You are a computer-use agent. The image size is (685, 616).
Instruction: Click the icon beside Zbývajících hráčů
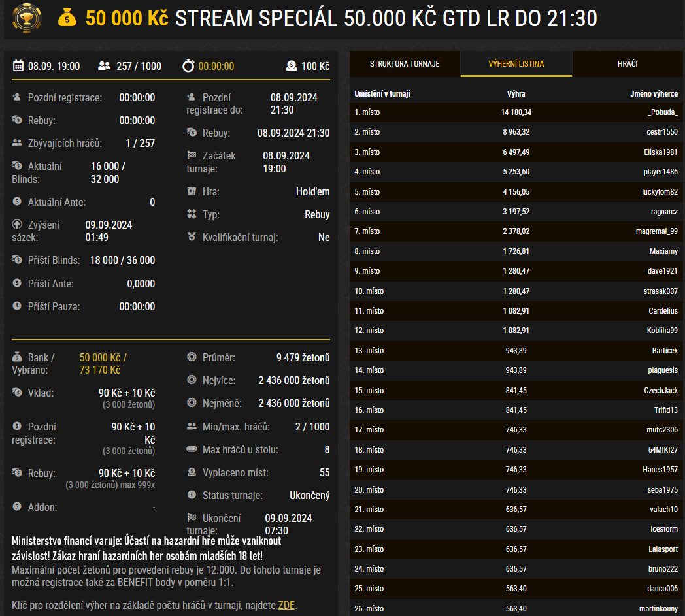(x=17, y=143)
